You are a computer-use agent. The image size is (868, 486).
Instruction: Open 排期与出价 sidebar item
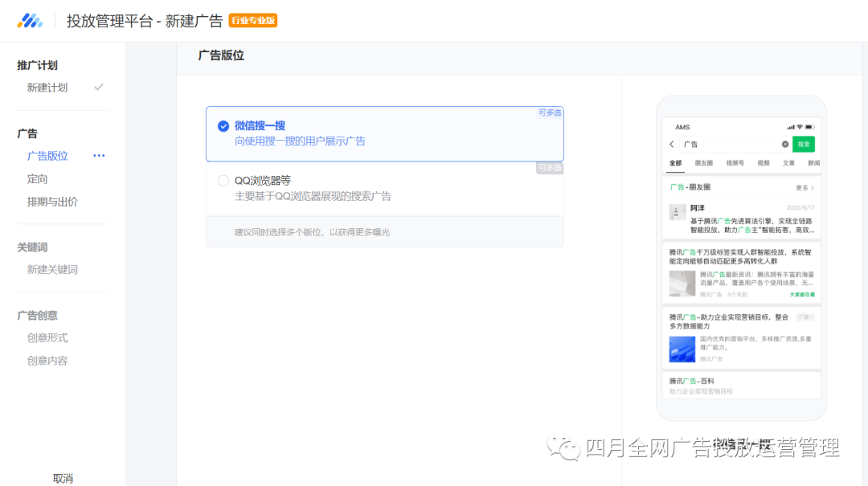[52, 202]
